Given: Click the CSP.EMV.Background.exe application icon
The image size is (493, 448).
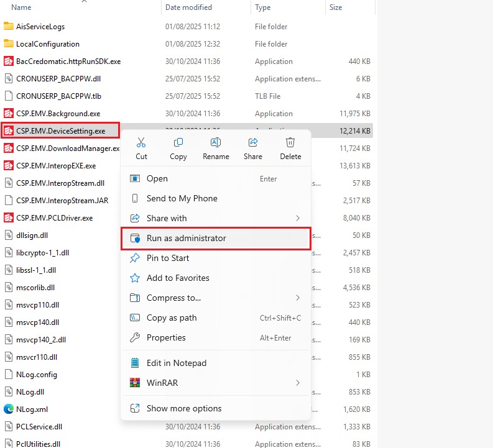Looking at the screenshot, I should (x=9, y=114).
